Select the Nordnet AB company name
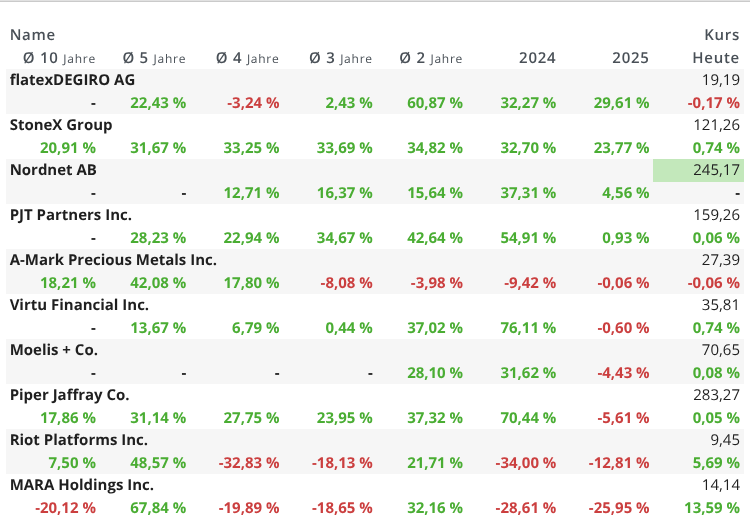Viewport: 750px width, 532px height. [54, 170]
